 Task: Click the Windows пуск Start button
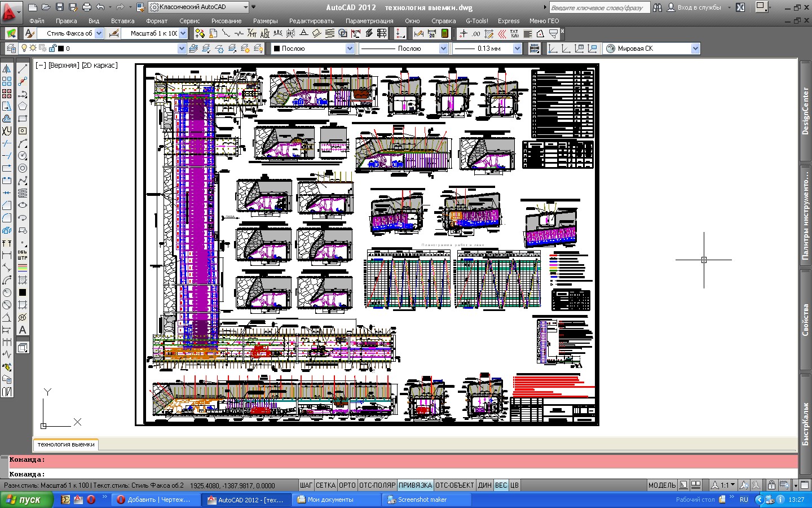[27, 500]
